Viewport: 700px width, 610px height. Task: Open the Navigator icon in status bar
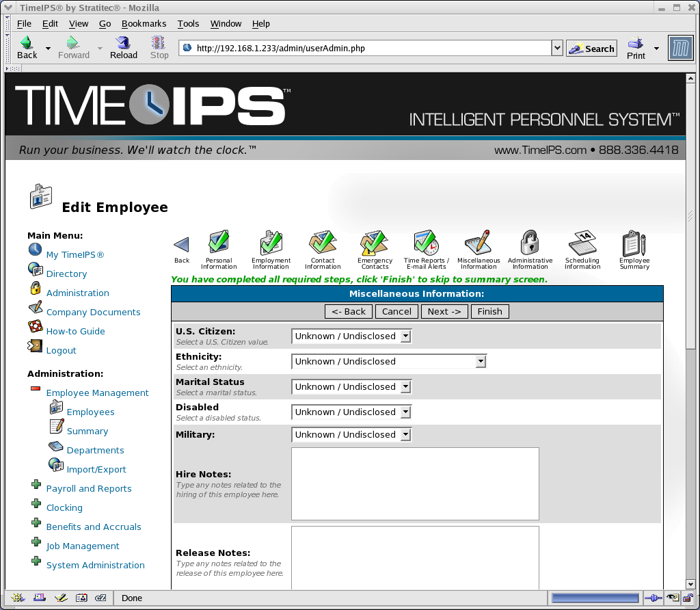18,598
